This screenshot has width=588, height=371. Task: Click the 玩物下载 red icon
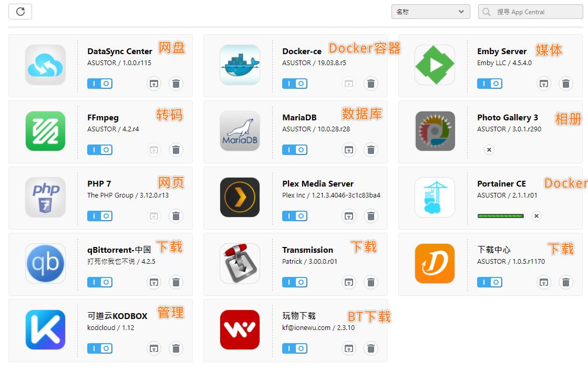click(x=240, y=331)
